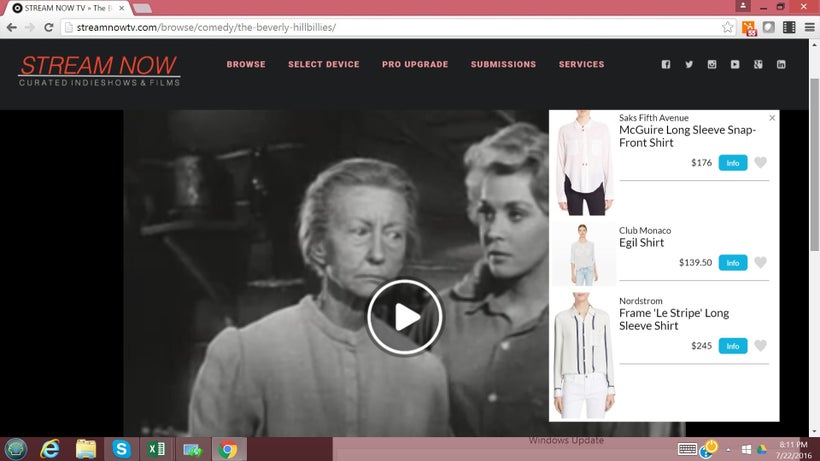
Task: Reload the page
Action: pos(49,27)
